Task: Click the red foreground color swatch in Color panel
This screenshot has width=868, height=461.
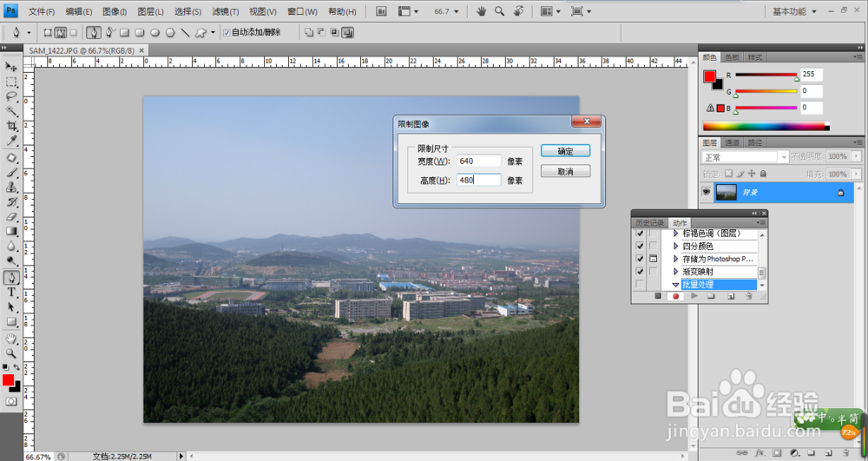Action: click(x=709, y=76)
